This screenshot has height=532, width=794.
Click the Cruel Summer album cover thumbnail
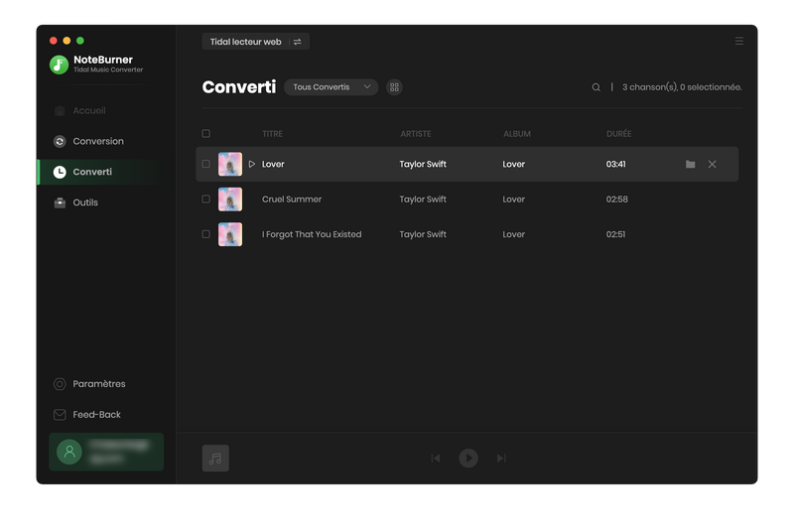tap(230, 199)
